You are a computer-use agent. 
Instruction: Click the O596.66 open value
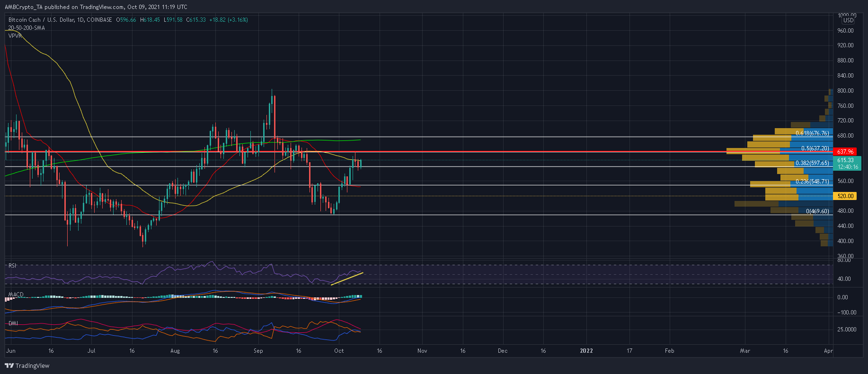pos(125,20)
